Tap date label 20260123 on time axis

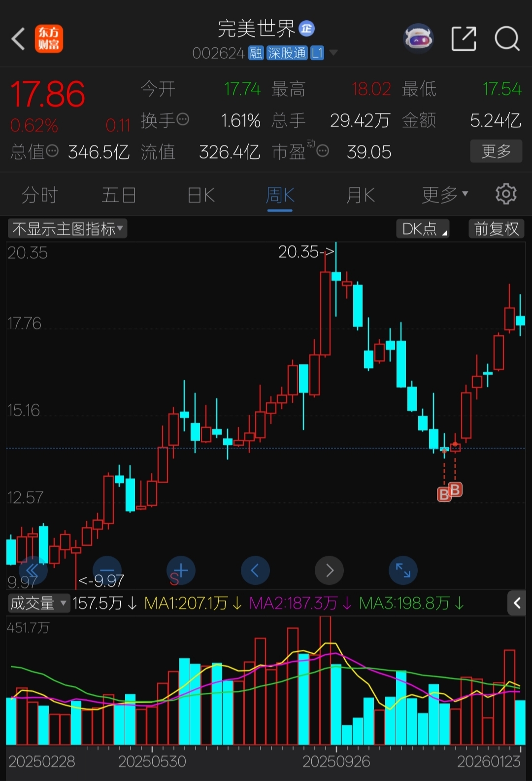[x=489, y=762]
